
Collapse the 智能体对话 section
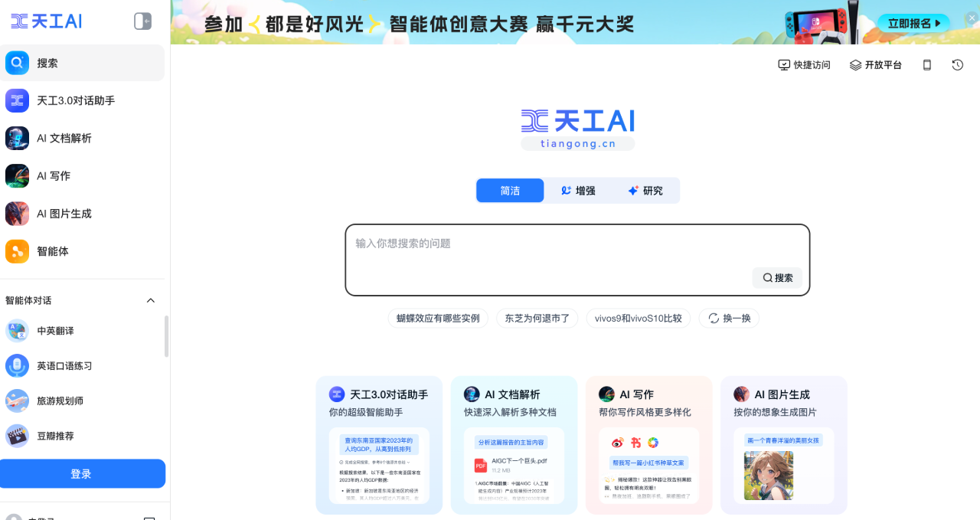pyautogui.click(x=150, y=300)
